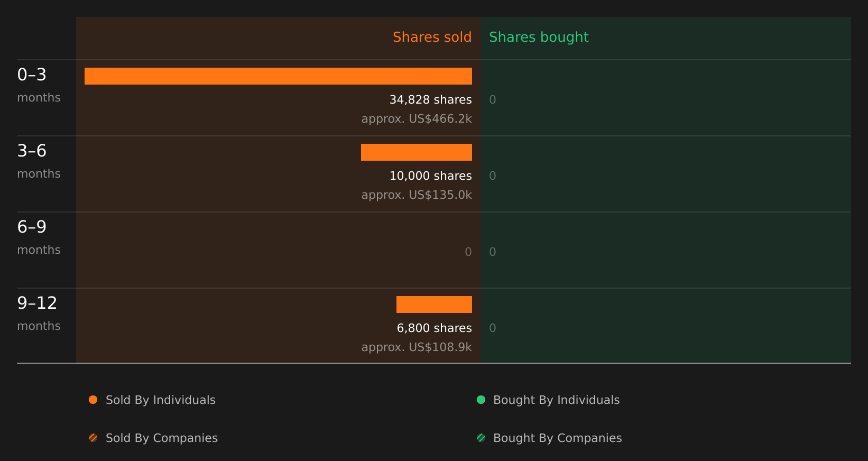
Task: Click the shares sold zero in 6–9 months
Action: click(x=468, y=252)
